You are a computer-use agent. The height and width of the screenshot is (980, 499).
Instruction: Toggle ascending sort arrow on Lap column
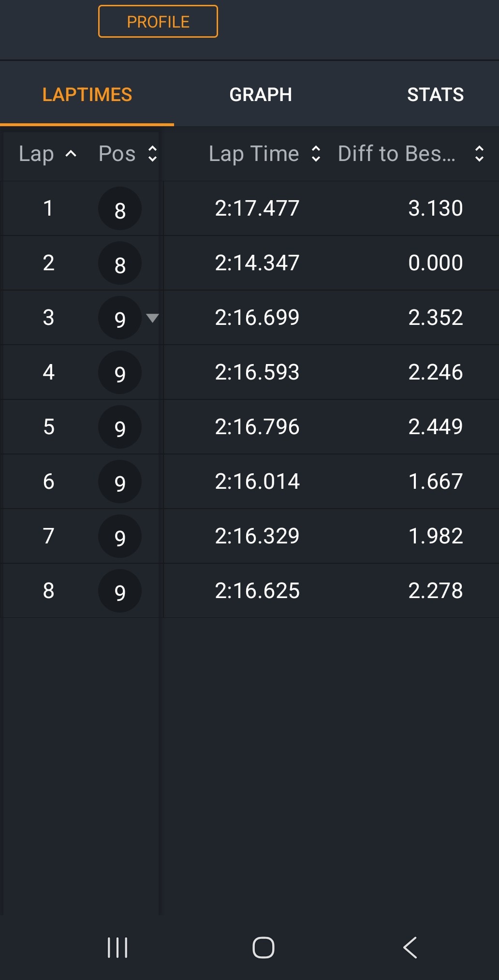click(x=71, y=154)
